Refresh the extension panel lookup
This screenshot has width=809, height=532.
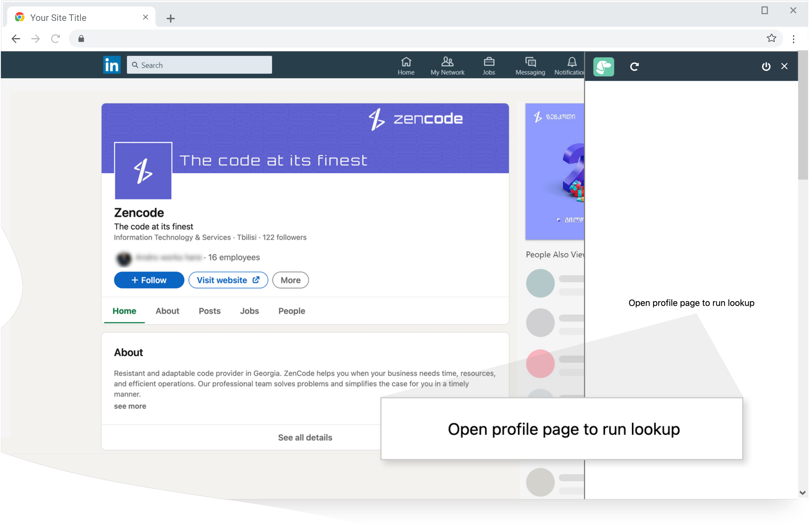point(634,67)
